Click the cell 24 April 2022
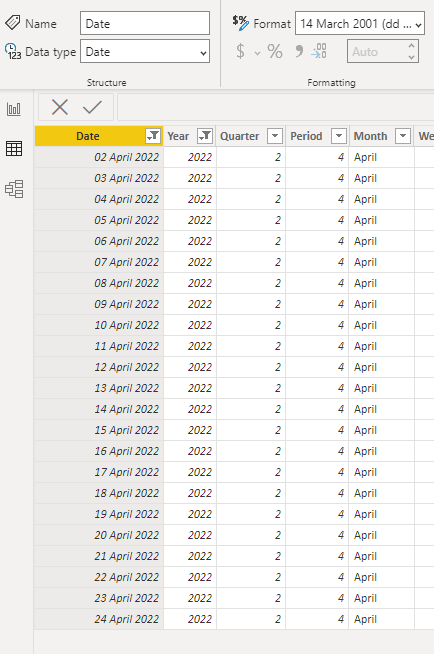 (x=99, y=619)
